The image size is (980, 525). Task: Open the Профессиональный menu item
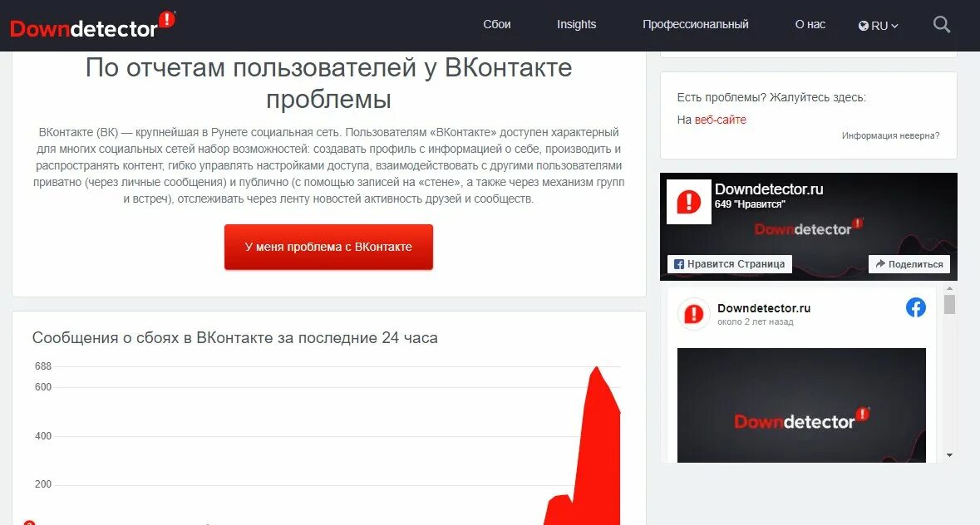click(695, 24)
